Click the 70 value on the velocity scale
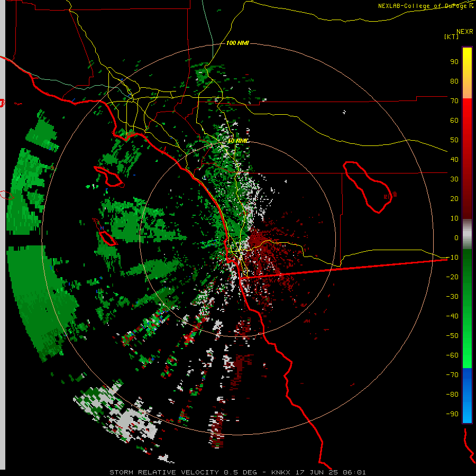Image resolution: width=476 pixels, height=476 pixels. coord(454,101)
